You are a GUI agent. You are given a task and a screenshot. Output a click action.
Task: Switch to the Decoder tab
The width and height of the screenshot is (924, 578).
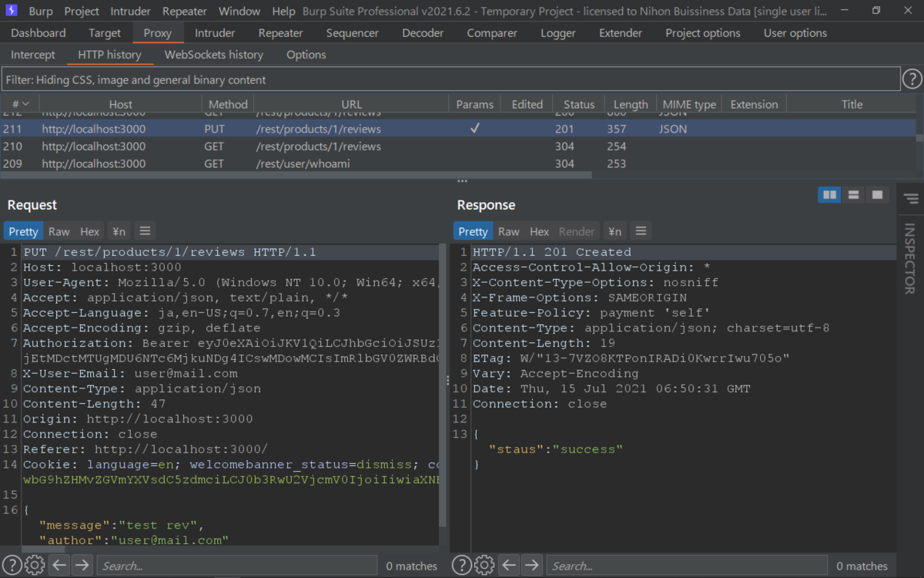pyautogui.click(x=423, y=33)
